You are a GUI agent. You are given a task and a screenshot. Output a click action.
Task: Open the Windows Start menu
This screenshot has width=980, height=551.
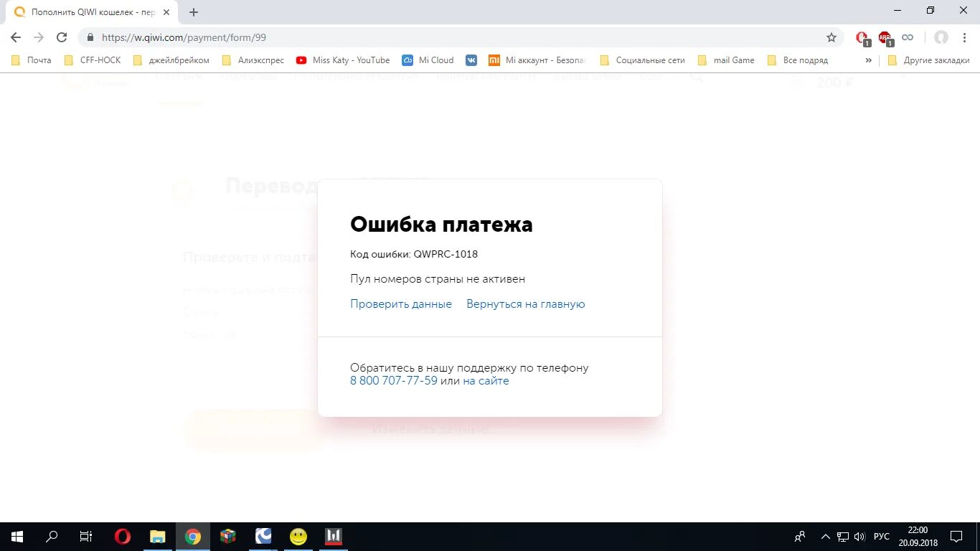pos(17,537)
